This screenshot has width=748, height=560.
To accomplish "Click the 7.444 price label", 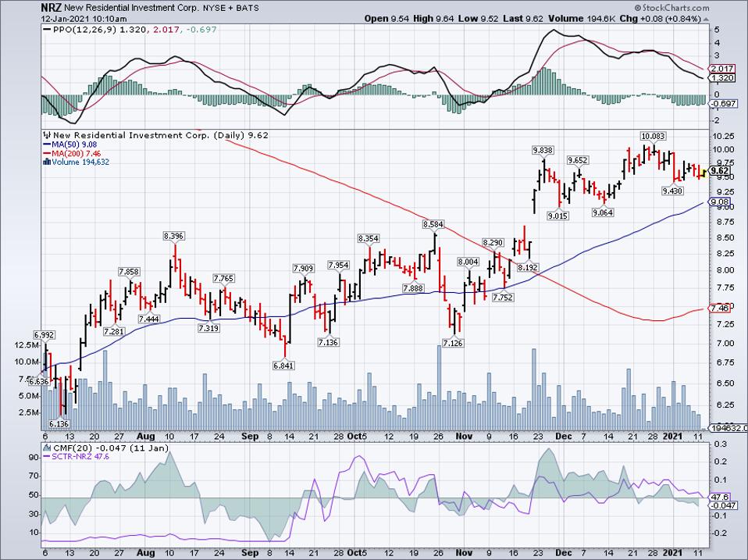I will [149, 319].
